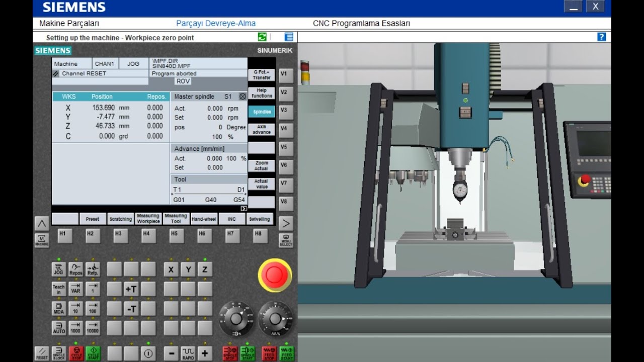Click the +T key
Image resolution: width=644 pixels, height=362 pixels.
[x=131, y=289]
